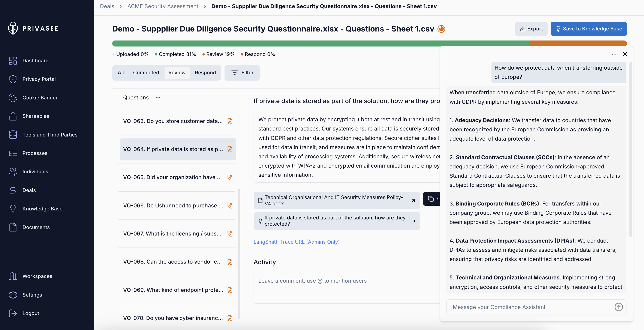Expand the Technical Organisational policy document source
The height and width of the screenshot is (330, 644).
click(413, 200)
